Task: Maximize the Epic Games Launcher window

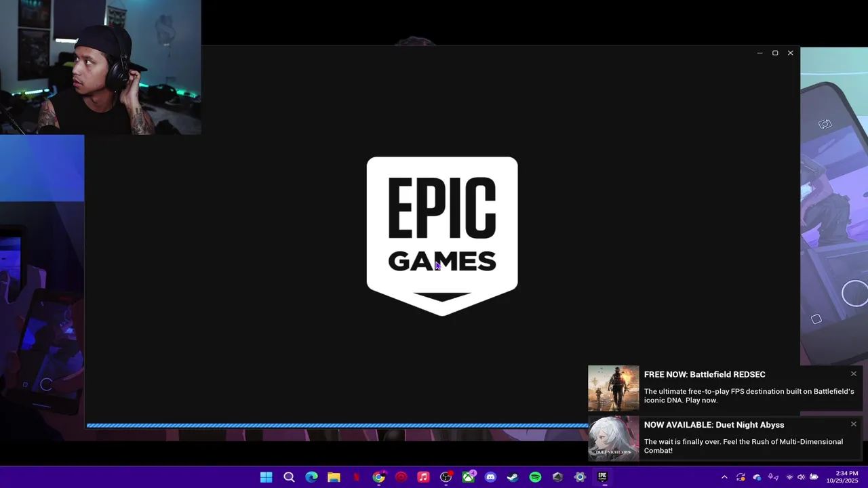Action: click(775, 53)
